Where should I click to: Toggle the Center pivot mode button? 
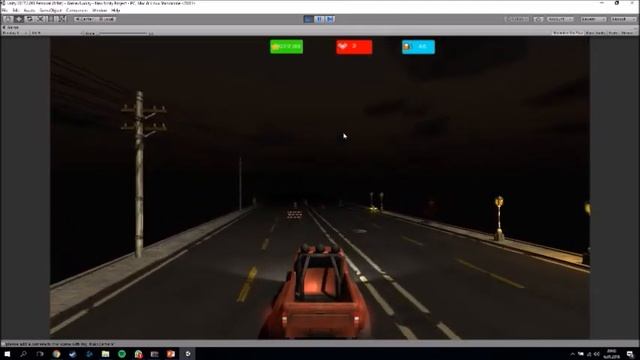coord(84,19)
